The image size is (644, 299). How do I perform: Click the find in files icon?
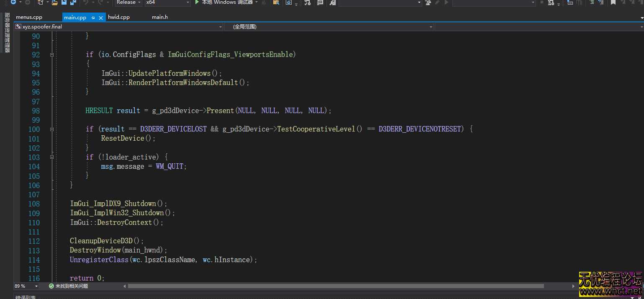click(x=276, y=3)
